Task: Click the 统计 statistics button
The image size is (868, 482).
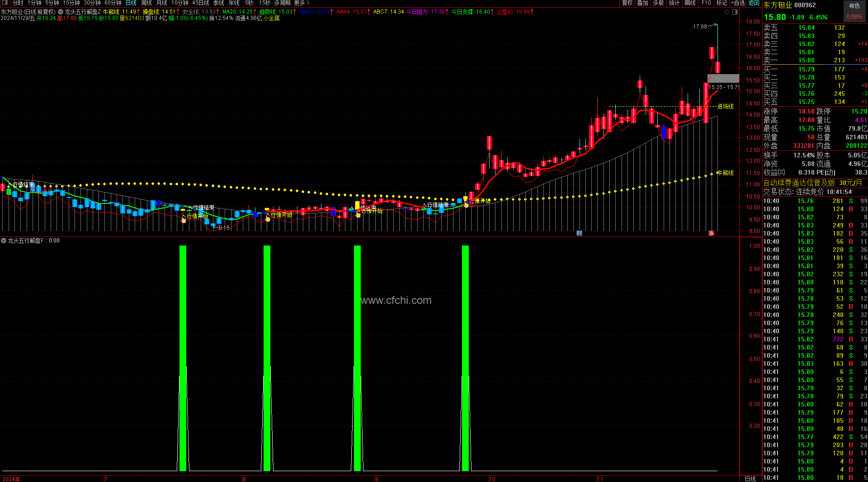Action: pyautogui.click(x=674, y=3)
